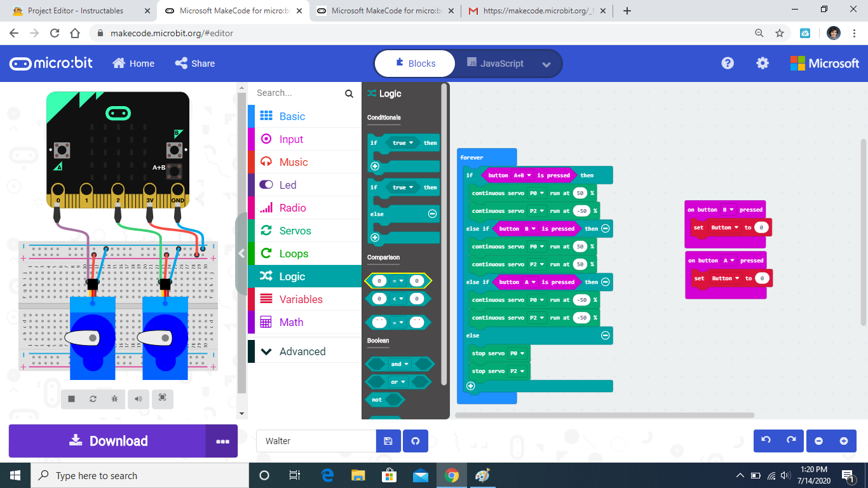The image size is (868, 488).
Task: Open button B dropdown in on-button-pressed block
Action: (728, 210)
